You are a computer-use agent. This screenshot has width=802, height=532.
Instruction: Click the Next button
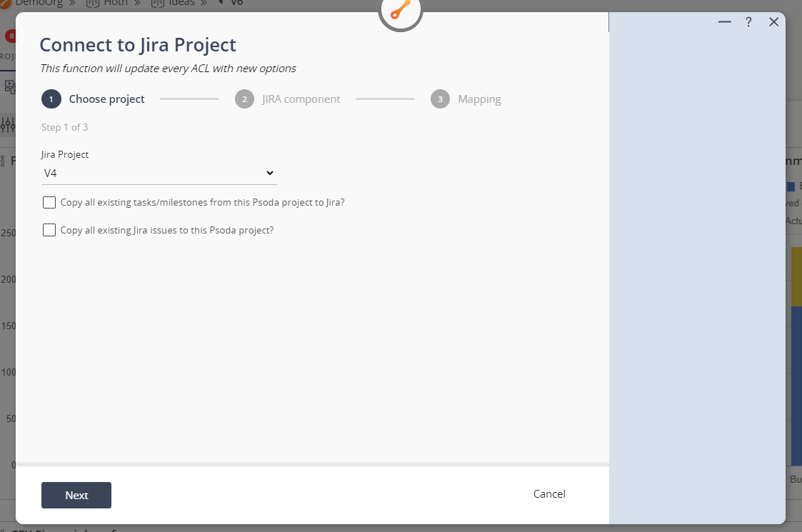(76, 495)
